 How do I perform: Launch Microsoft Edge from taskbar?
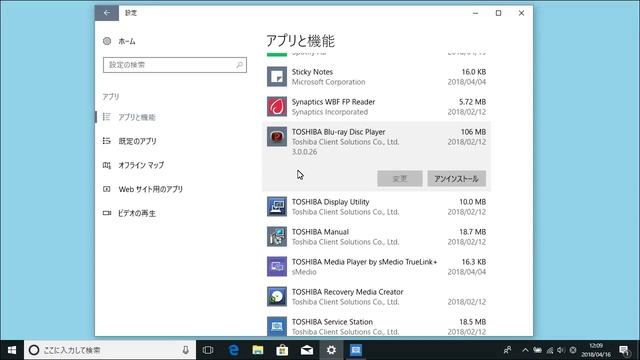[233, 350]
